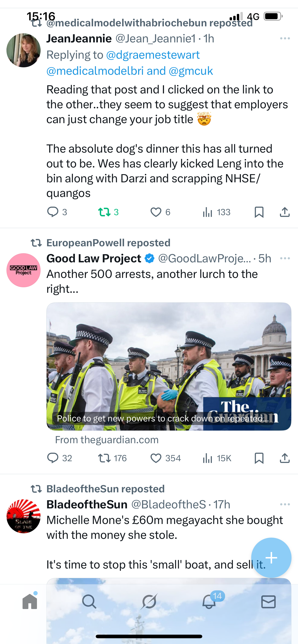Screen dimensions: 298x644
Task: Go to the Home tab
Action: pos(30,601)
